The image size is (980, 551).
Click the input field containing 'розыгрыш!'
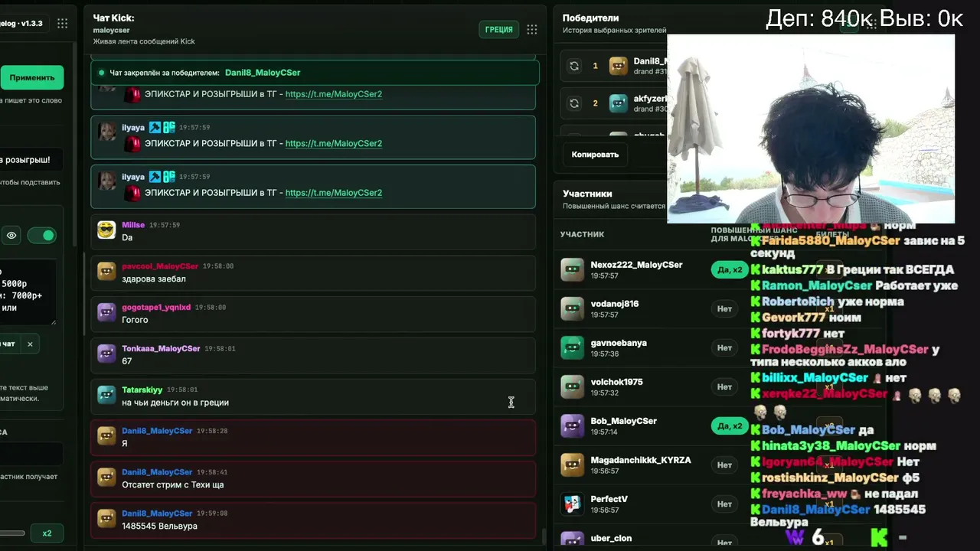click(31, 160)
